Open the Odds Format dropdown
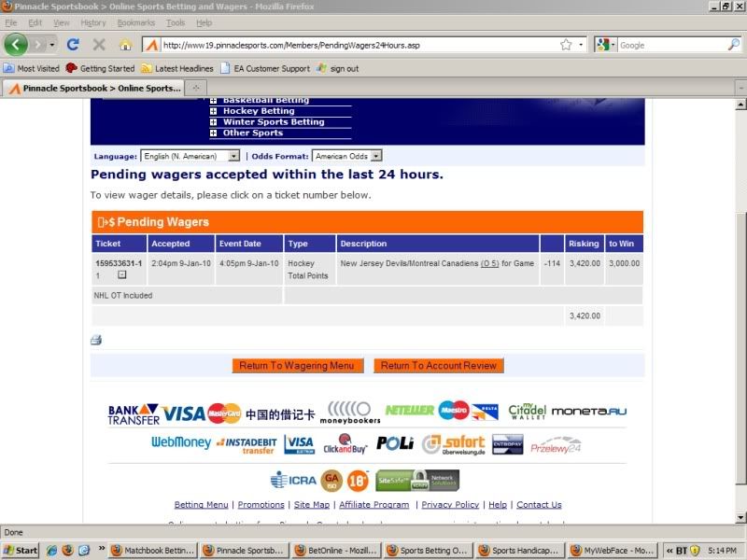 pos(346,156)
